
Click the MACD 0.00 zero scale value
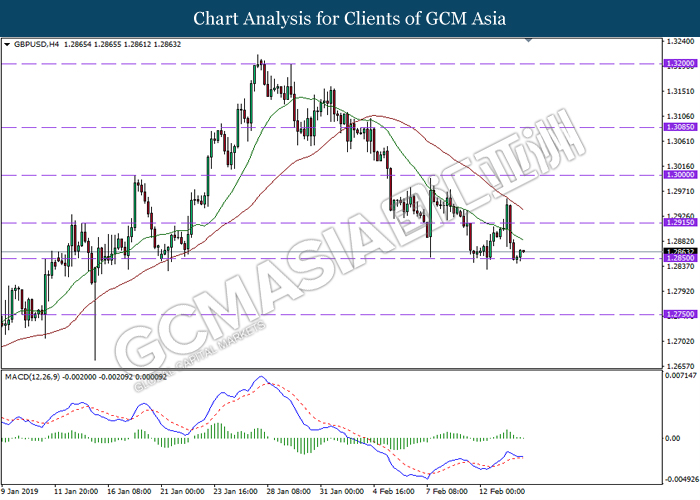click(673, 438)
